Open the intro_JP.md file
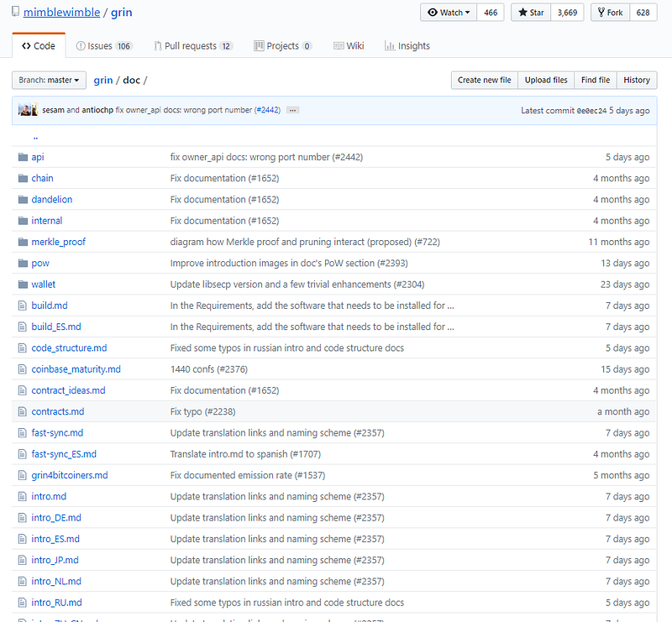The image size is (672, 622). click(55, 560)
